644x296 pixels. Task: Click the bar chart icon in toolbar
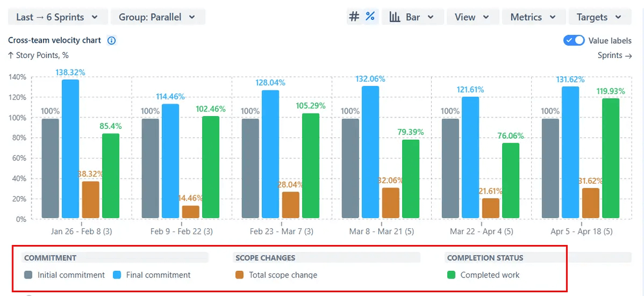pos(395,17)
